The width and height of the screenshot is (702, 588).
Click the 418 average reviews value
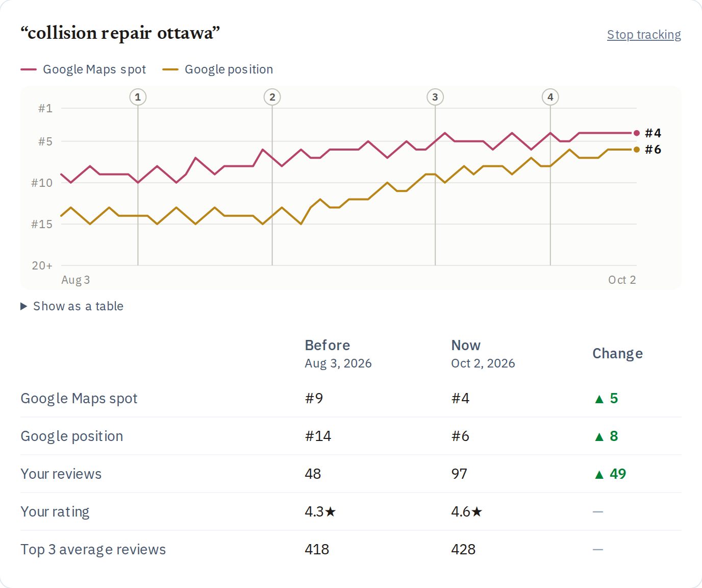[x=317, y=550]
